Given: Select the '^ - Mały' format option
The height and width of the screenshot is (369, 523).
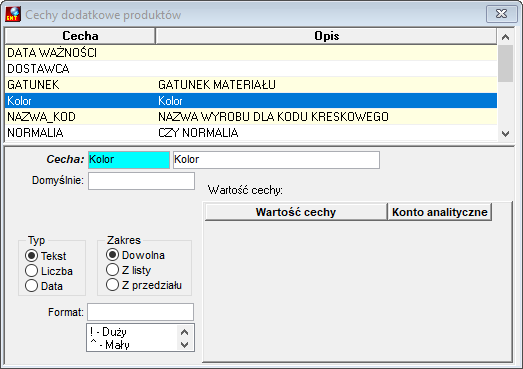Looking at the screenshot, I should click(x=132, y=344).
